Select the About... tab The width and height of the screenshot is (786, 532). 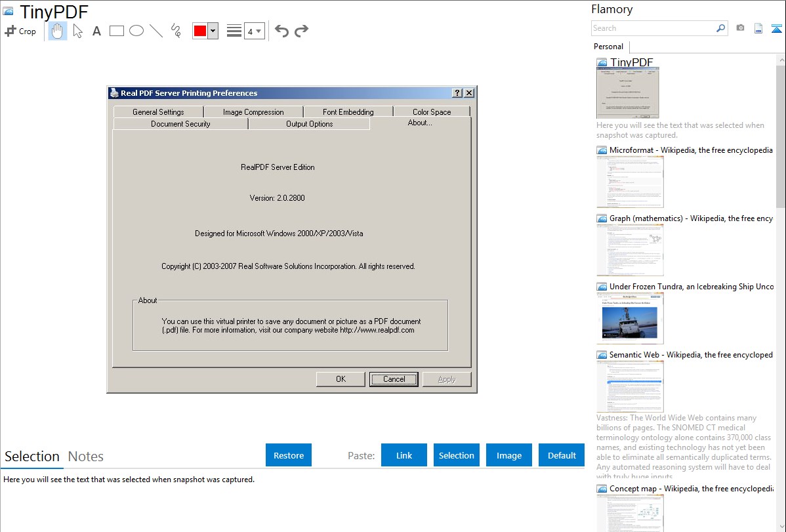[420, 123]
